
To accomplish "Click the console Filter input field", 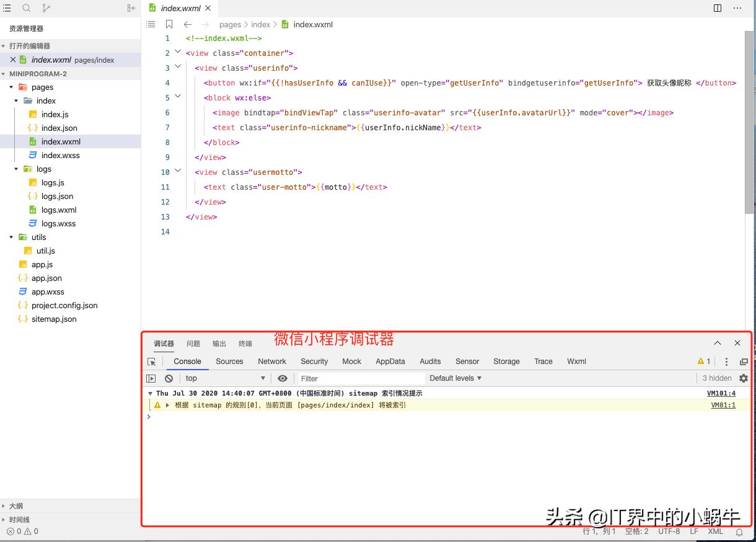I will point(361,378).
